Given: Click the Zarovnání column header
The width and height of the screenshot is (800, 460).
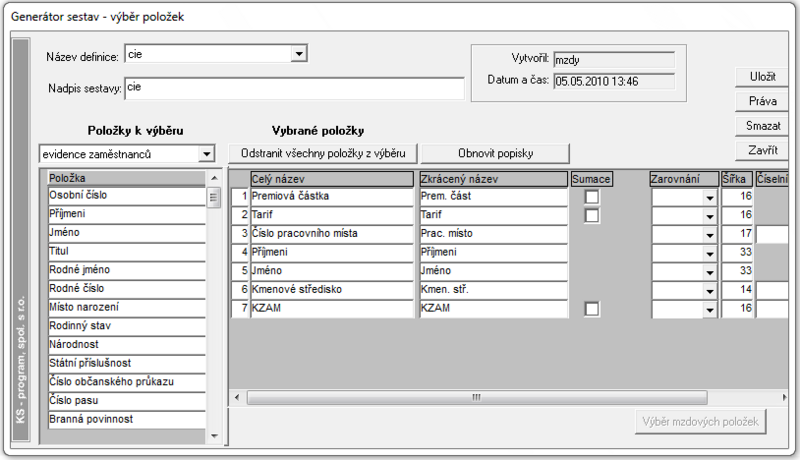Looking at the screenshot, I should (684, 179).
